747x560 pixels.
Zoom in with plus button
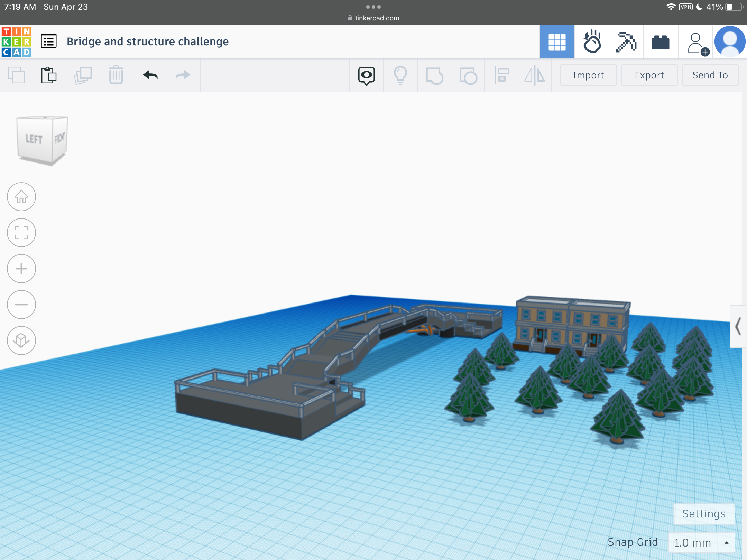[21, 269]
